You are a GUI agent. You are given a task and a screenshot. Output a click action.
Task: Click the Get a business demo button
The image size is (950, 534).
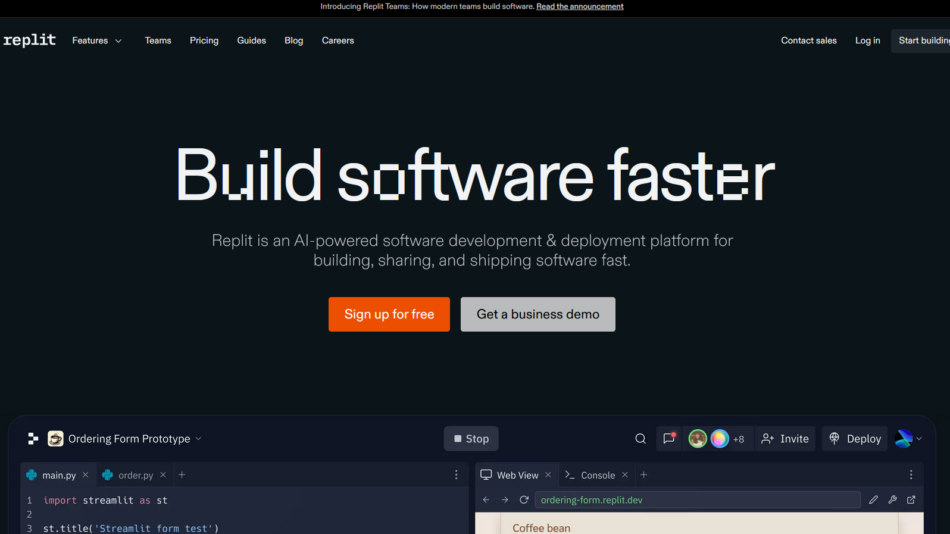538,314
